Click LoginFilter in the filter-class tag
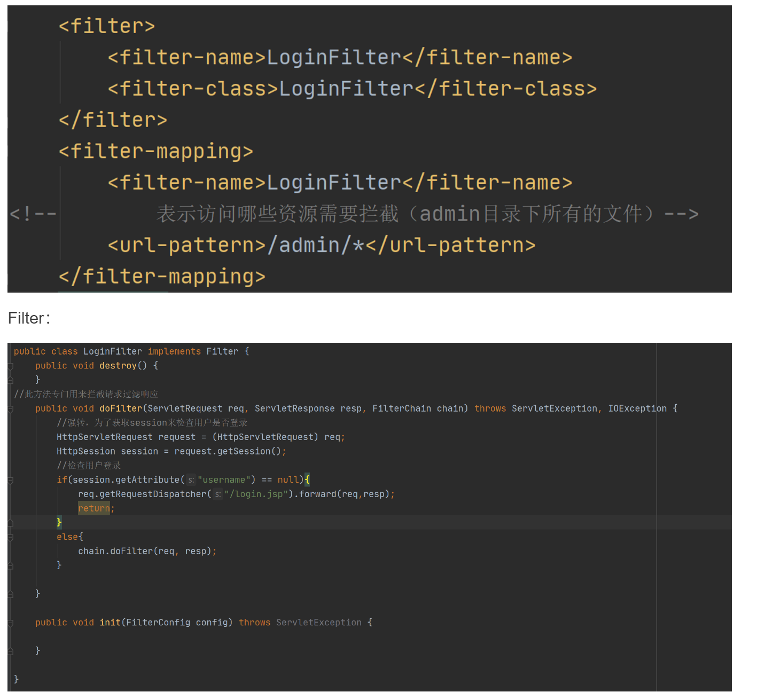This screenshot has width=758, height=700. click(346, 89)
